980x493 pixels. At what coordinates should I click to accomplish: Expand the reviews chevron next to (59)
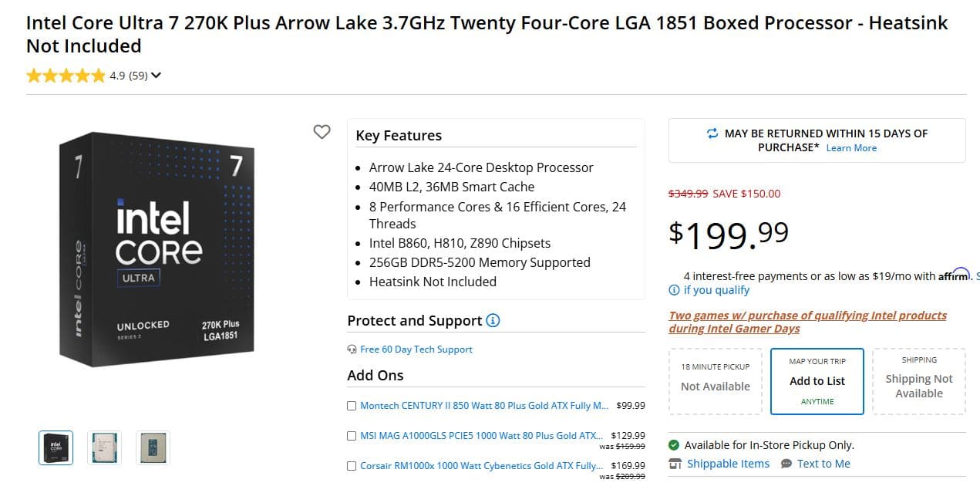[157, 76]
